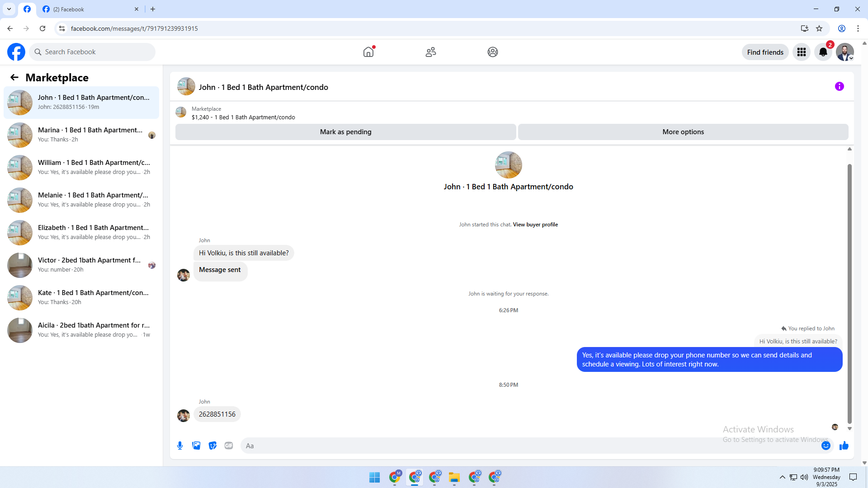Open the Groups icon in top navigation
Screen dimensions: 868x488
[493, 52]
